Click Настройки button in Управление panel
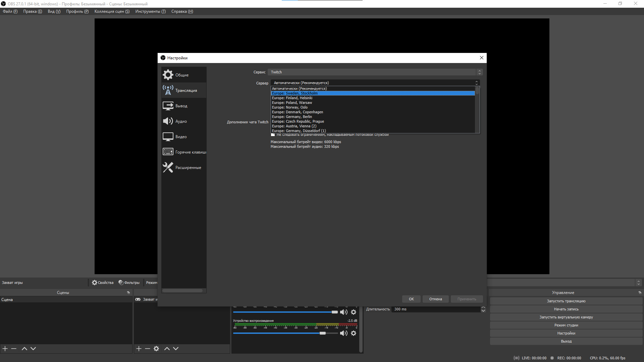Image resolution: width=644 pixels, height=362 pixels. tap(566, 333)
